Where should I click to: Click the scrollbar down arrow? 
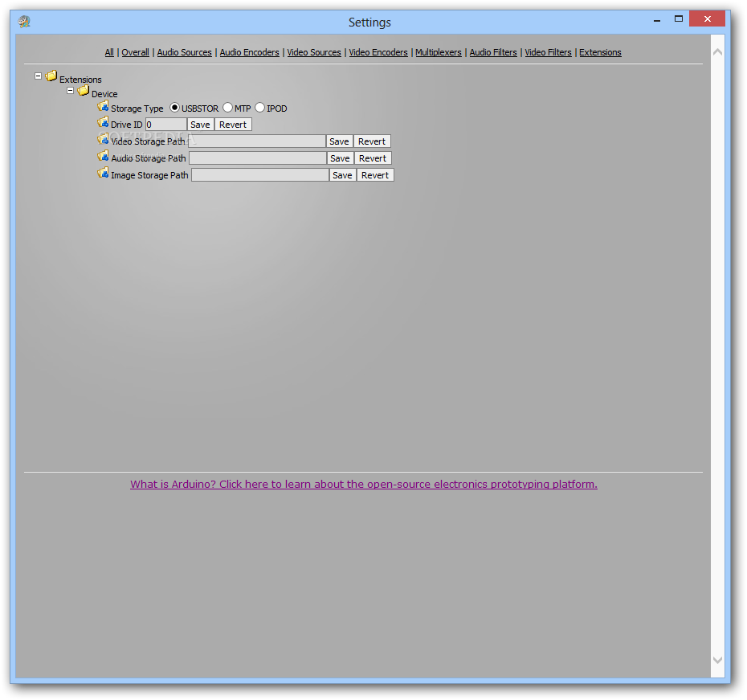click(x=717, y=660)
